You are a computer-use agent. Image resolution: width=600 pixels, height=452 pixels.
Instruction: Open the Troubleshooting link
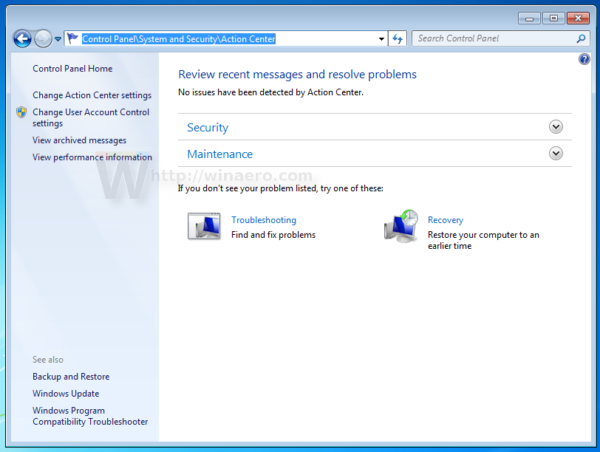click(x=264, y=220)
